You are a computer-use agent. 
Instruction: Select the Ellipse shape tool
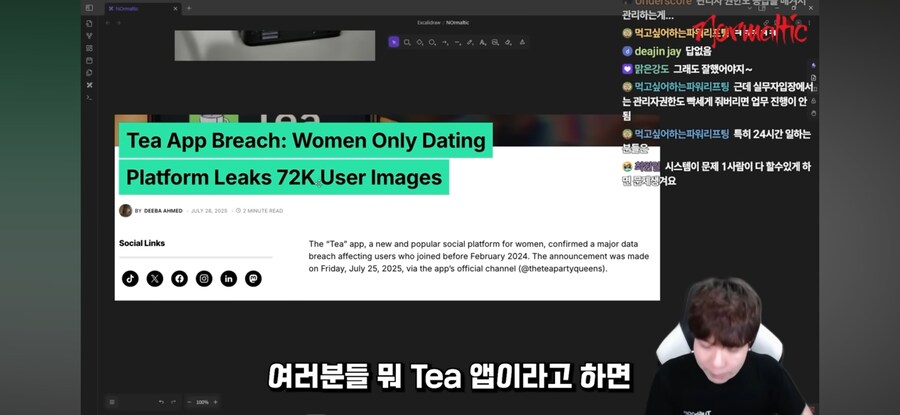pos(432,42)
